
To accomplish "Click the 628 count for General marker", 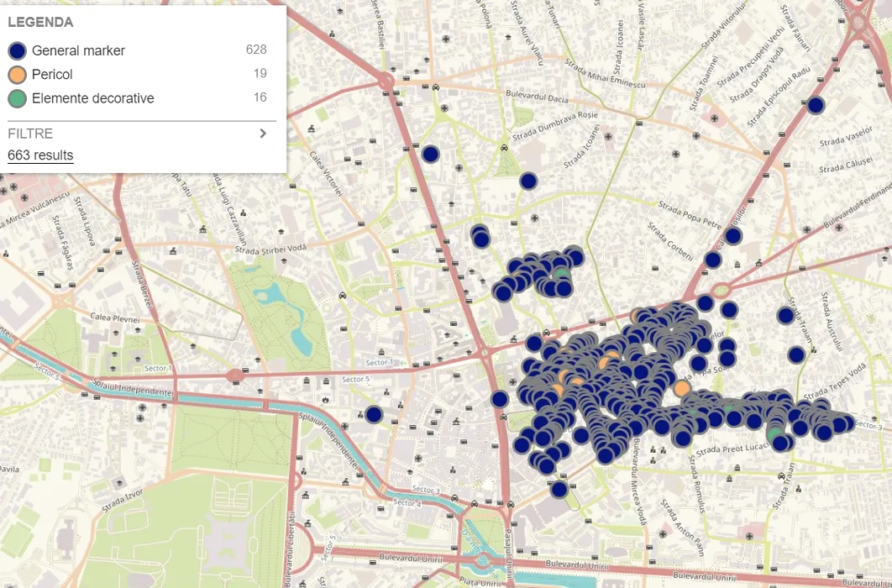I will (256, 50).
